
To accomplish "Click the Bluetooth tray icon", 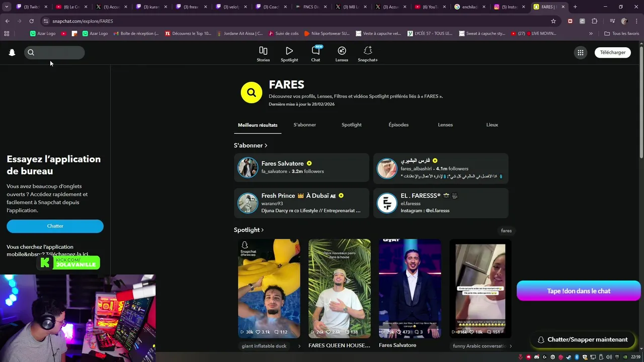I will [x=577, y=357].
